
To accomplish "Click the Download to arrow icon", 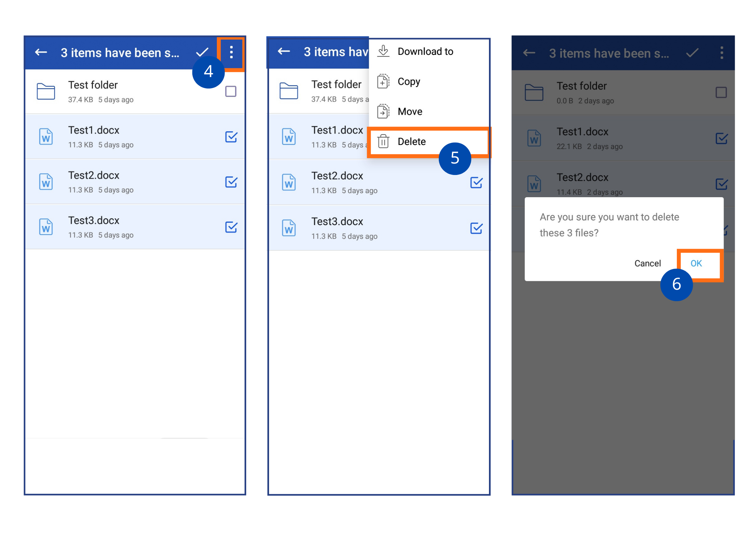I will point(383,51).
